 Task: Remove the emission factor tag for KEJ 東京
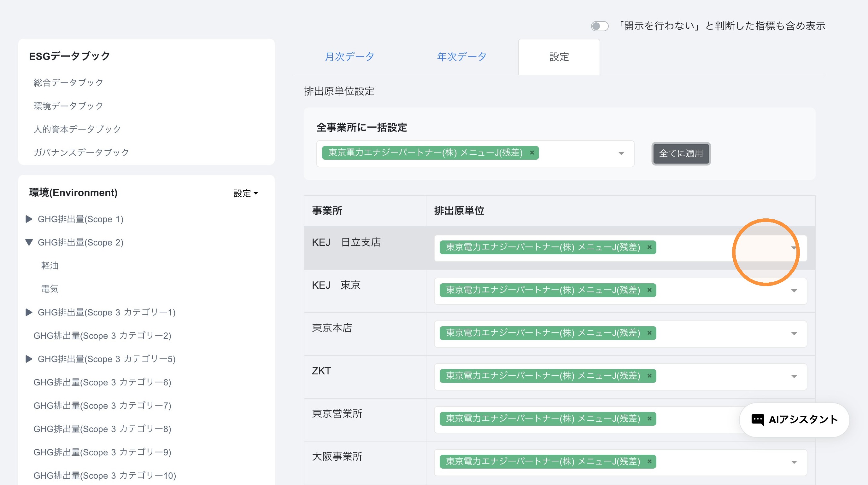tap(649, 290)
